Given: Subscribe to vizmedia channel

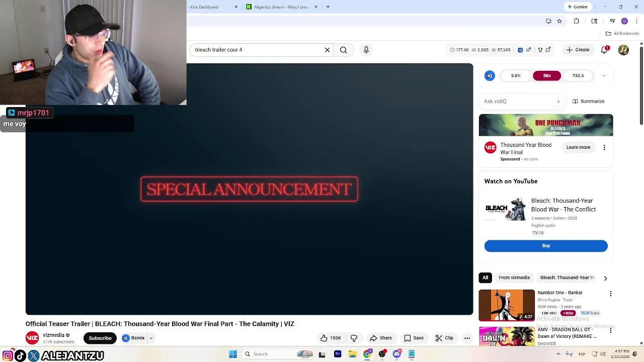Looking at the screenshot, I should (x=100, y=338).
